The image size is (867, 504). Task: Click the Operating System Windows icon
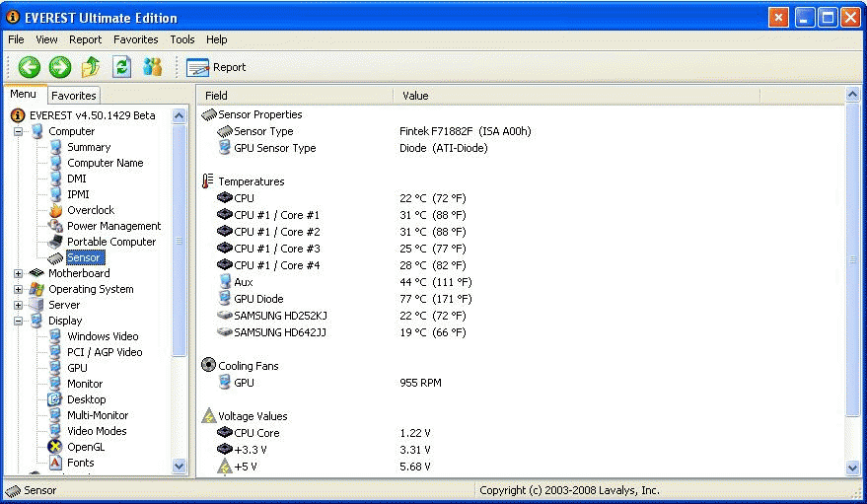(x=36, y=289)
